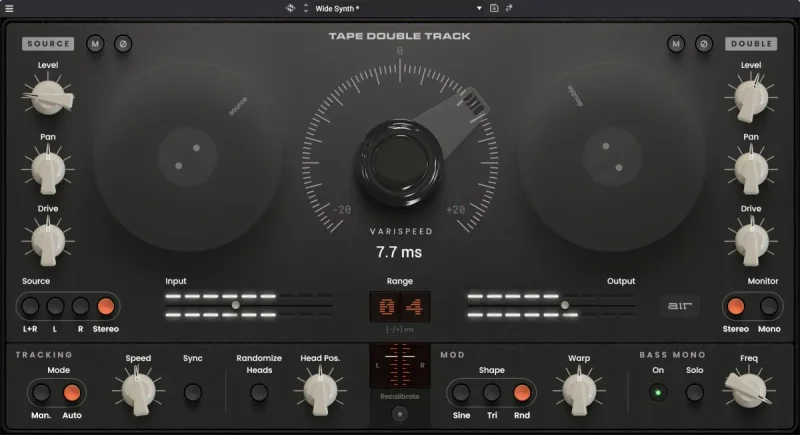Select Stereo source mode
The height and width of the screenshot is (435, 800).
[106, 306]
